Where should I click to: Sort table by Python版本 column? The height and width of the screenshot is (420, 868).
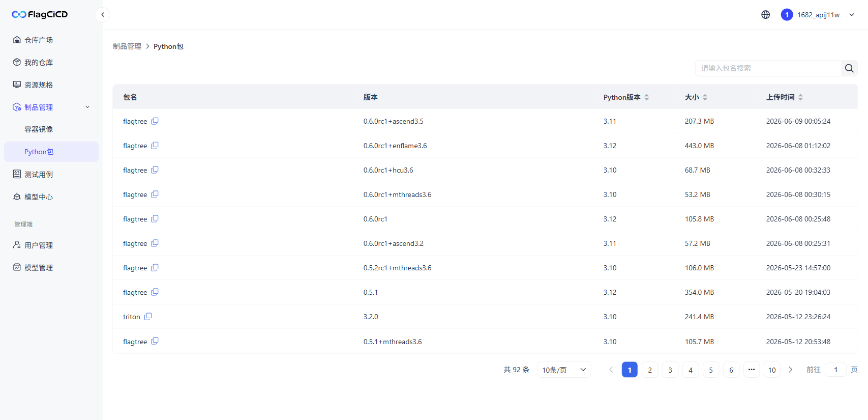coord(647,97)
